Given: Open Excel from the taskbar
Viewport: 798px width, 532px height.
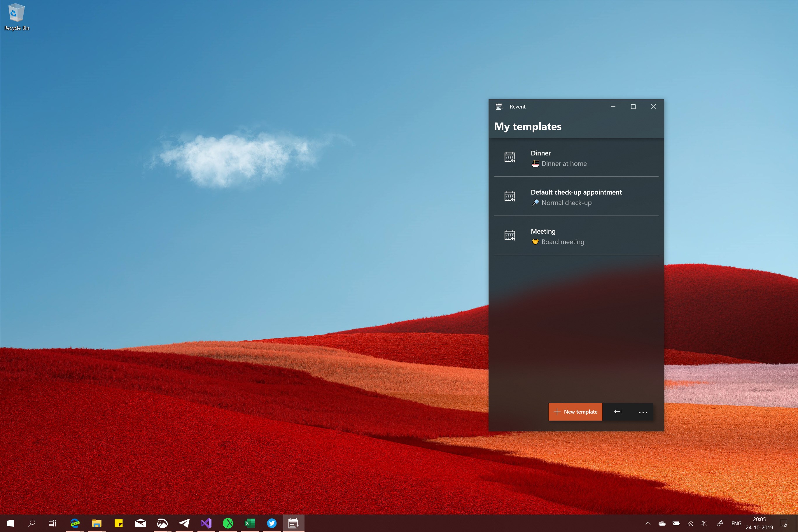Looking at the screenshot, I should 250,523.
